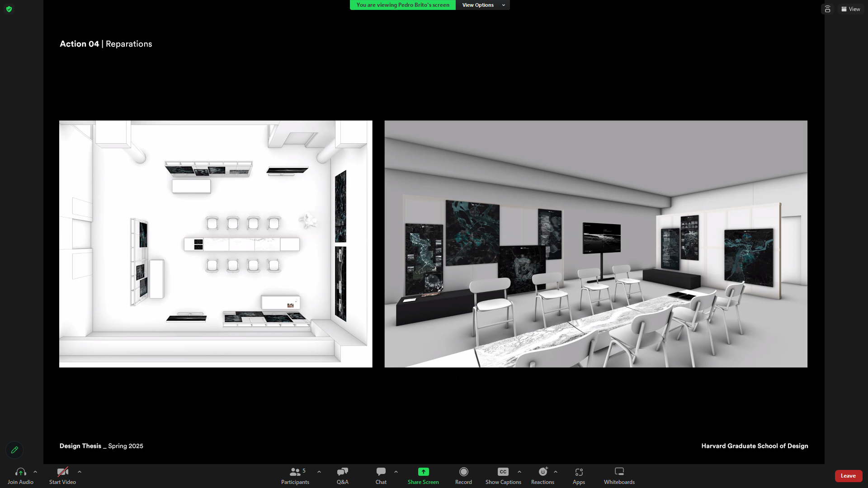Open the View Options dropdown

click(x=483, y=5)
